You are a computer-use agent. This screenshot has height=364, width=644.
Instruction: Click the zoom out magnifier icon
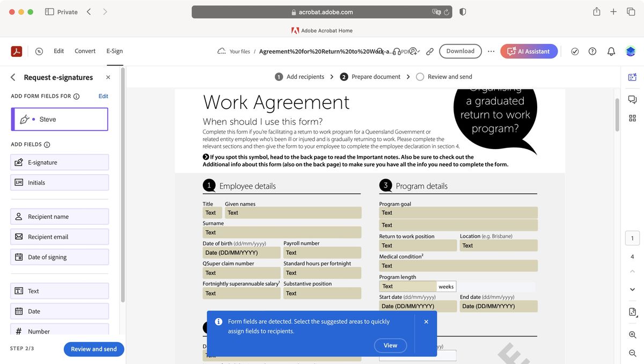pos(632,353)
